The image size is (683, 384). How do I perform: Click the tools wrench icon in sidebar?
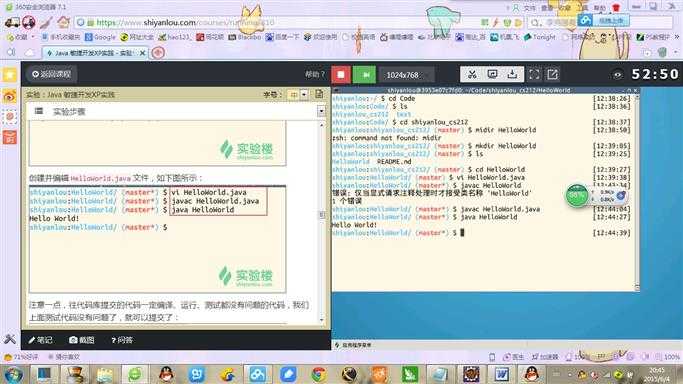point(10,339)
